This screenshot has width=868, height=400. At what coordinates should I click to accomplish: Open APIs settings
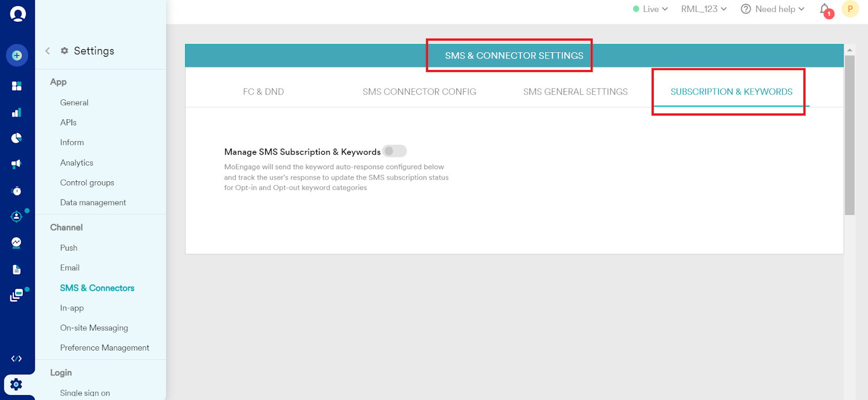point(68,123)
